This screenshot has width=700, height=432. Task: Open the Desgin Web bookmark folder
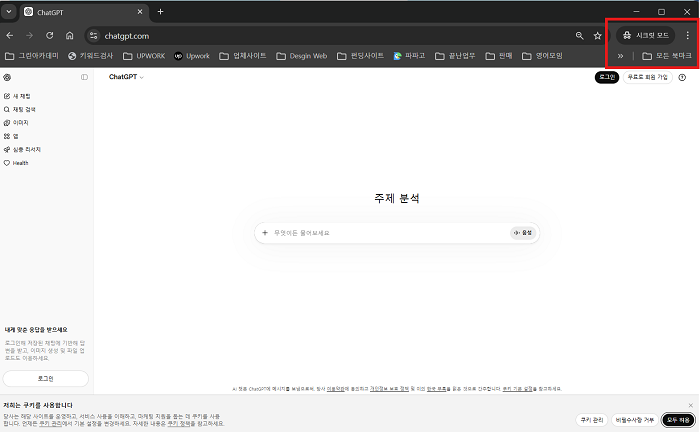[x=302, y=56]
